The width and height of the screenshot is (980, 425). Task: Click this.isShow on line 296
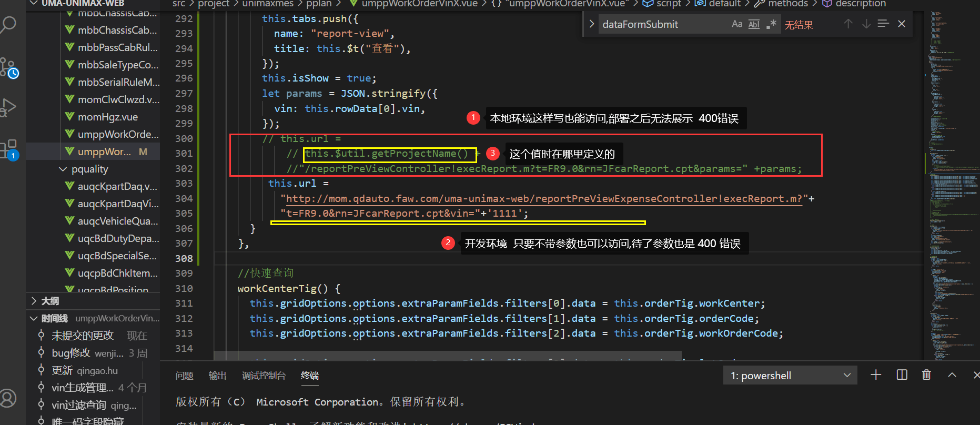point(295,78)
